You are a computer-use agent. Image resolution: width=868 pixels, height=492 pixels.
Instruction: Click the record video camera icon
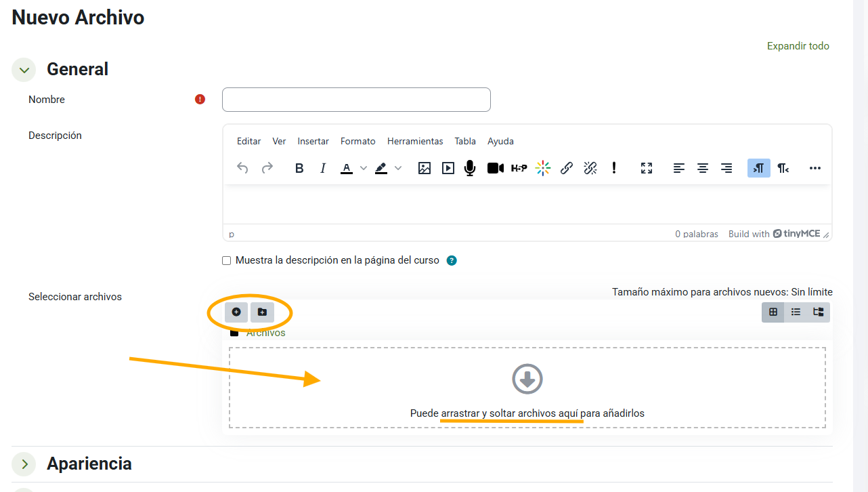point(496,168)
